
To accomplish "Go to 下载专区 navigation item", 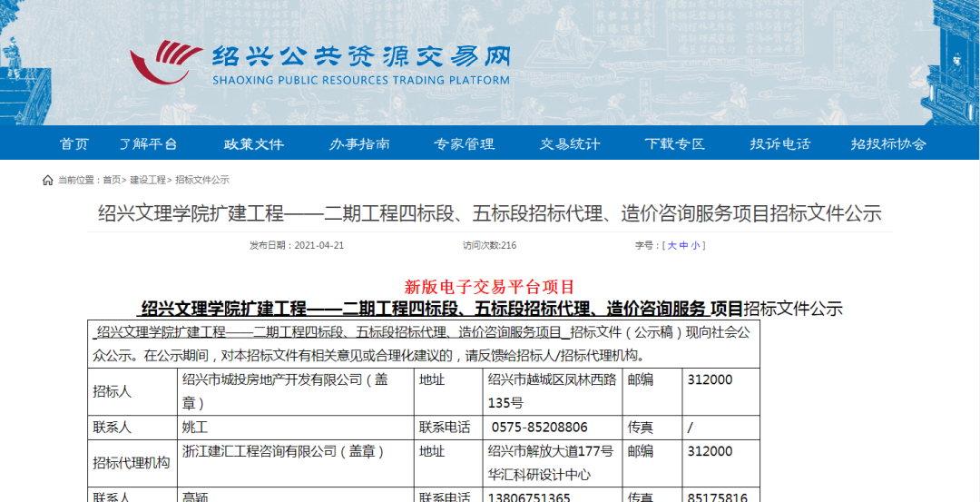I will coord(675,143).
